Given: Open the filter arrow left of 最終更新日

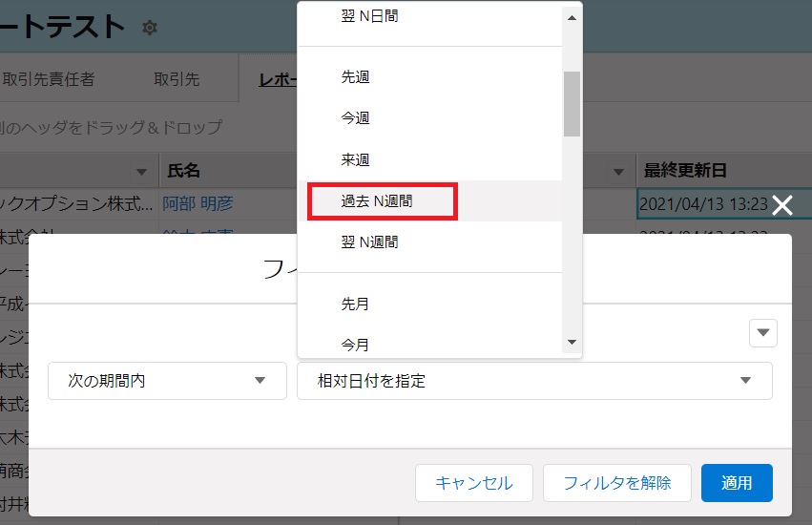Looking at the screenshot, I should (618, 172).
